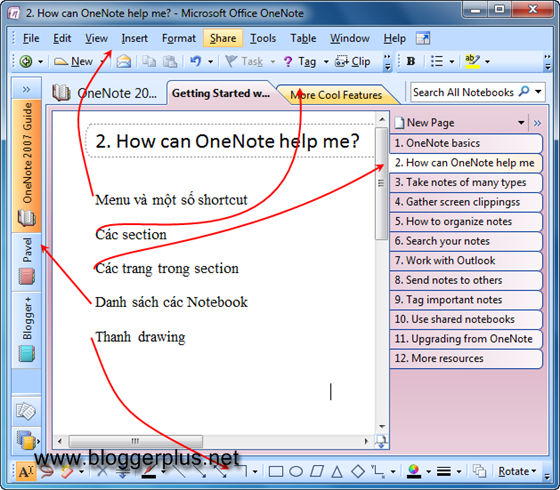This screenshot has width=560, height=490.
Task: Toggle Bold formatting
Action: tap(411, 61)
